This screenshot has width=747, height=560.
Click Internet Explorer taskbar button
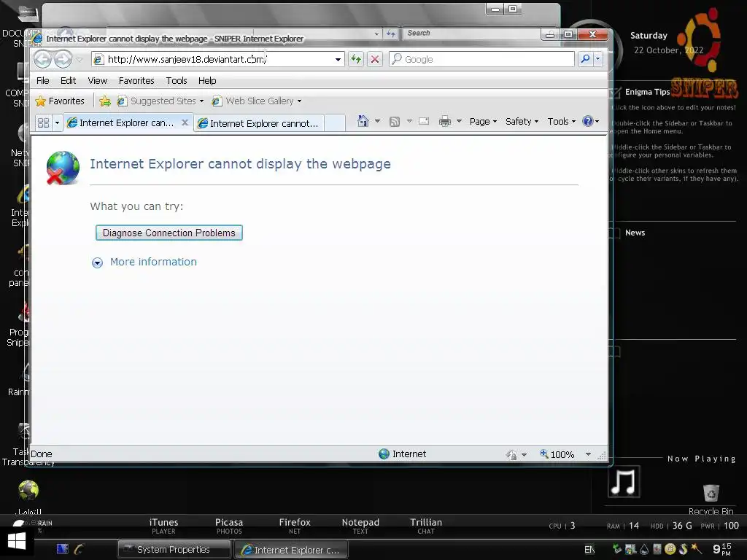click(291, 550)
